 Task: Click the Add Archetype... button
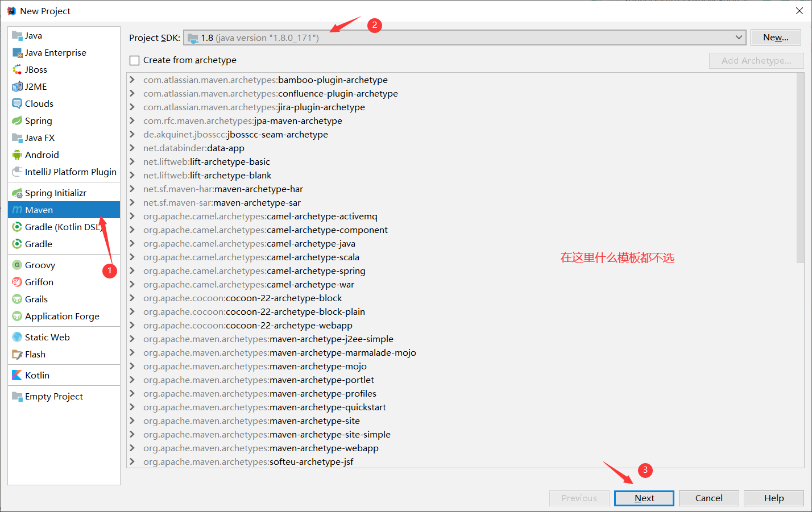point(756,61)
